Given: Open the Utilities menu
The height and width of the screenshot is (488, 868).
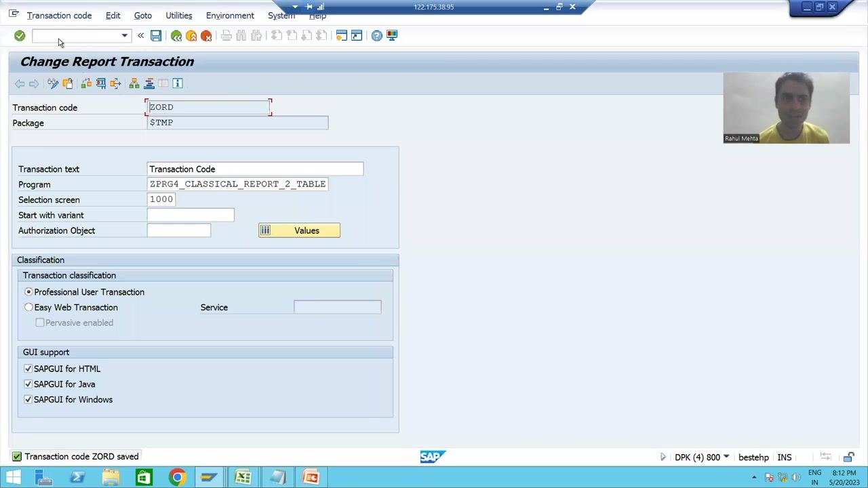Looking at the screenshot, I should (179, 16).
